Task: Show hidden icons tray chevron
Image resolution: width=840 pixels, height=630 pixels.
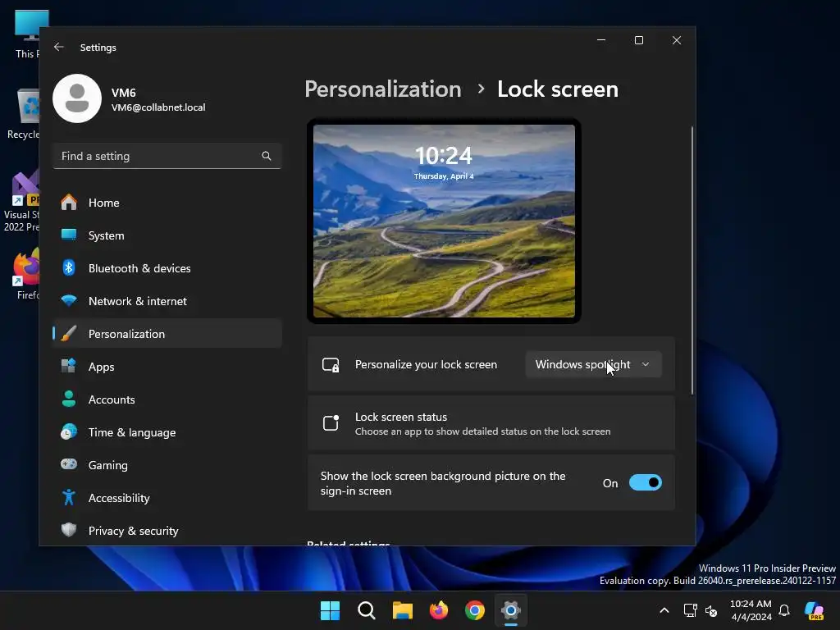Action: click(664, 610)
